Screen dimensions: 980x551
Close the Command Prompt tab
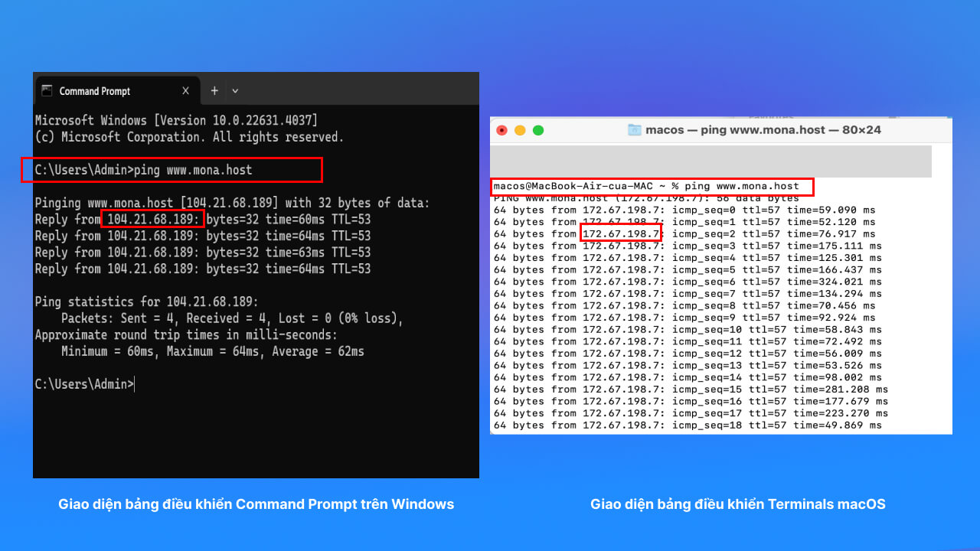(185, 90)
